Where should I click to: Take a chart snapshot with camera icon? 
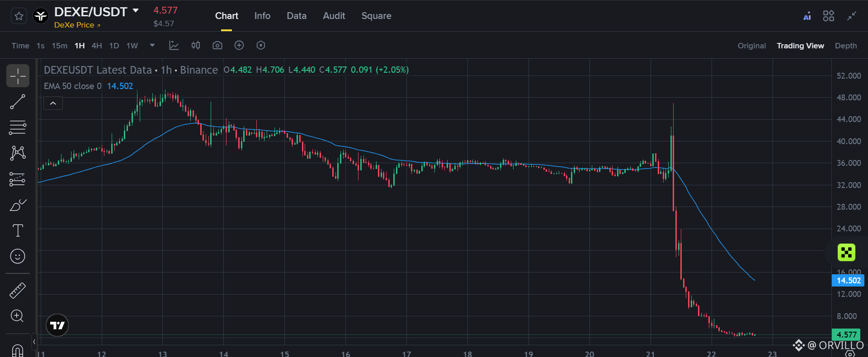pos(217,45)
